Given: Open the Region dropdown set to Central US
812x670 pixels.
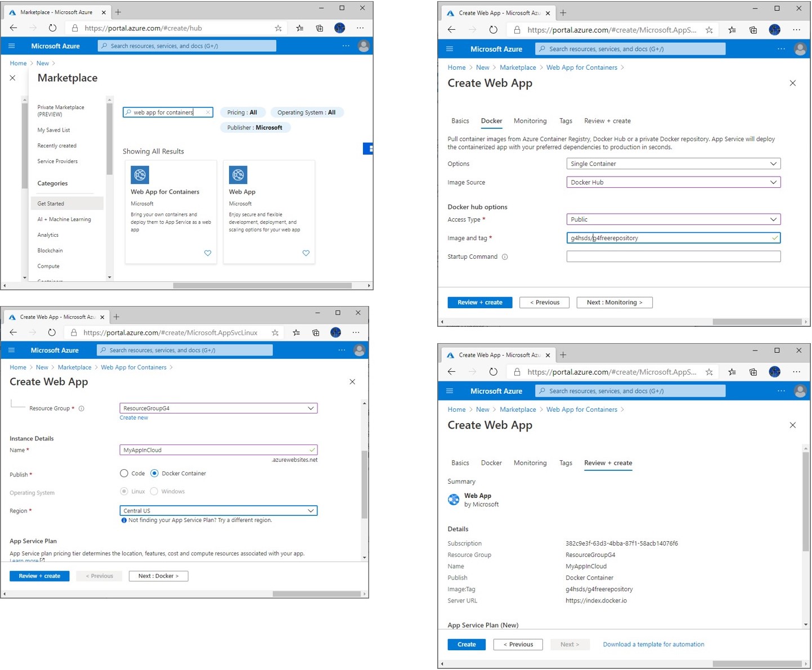Looking at the screenshot, I should click(x=218, y=511).
